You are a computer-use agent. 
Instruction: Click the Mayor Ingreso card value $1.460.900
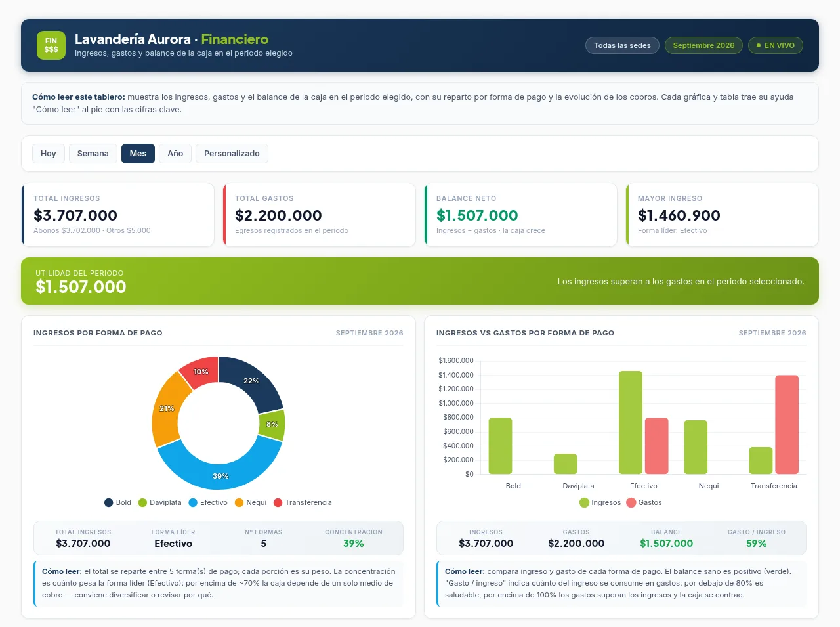679,215
